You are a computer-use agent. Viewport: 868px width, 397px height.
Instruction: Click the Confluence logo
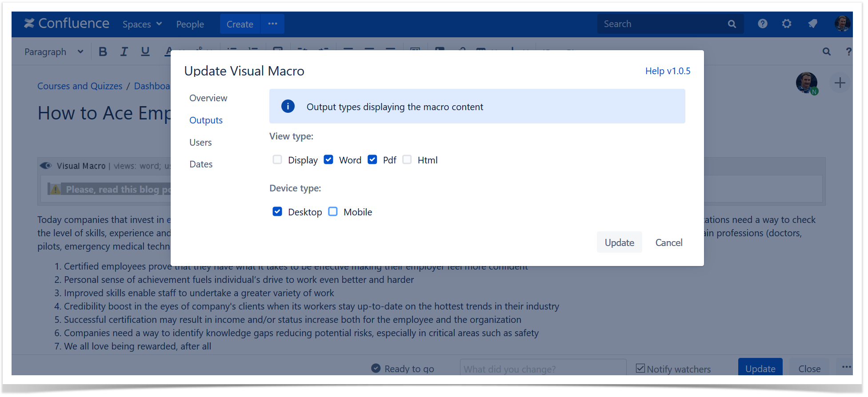pos(67,24)
